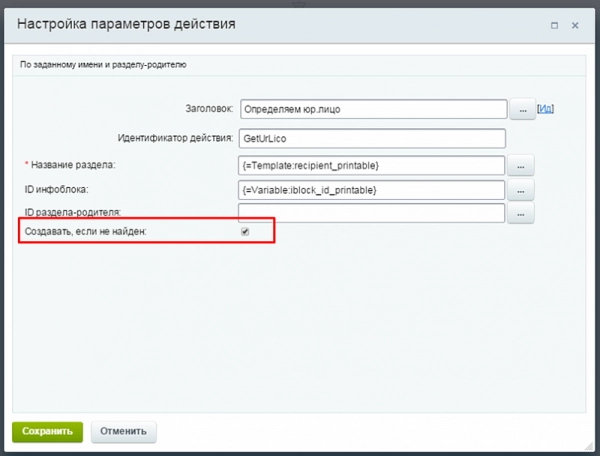Click the По заданному имени section header
This screenshot has width=600, height=456.
(105, 65)
